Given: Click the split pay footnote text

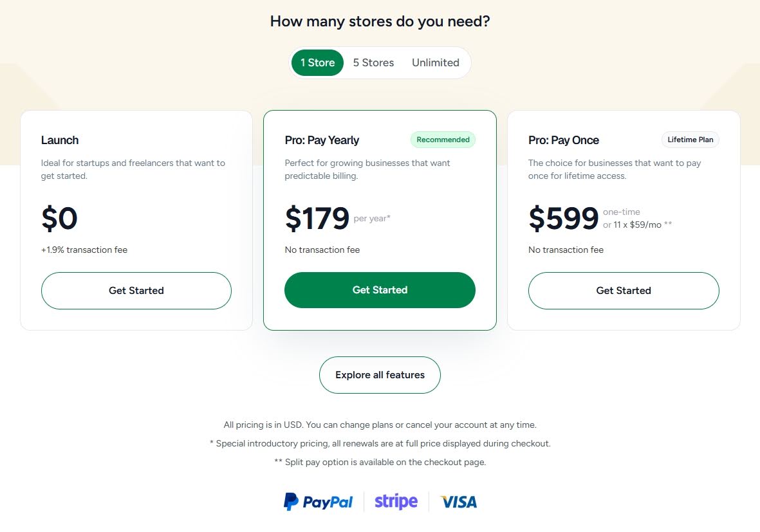Looking at the screenshot, I should click(x=380, y=462).
